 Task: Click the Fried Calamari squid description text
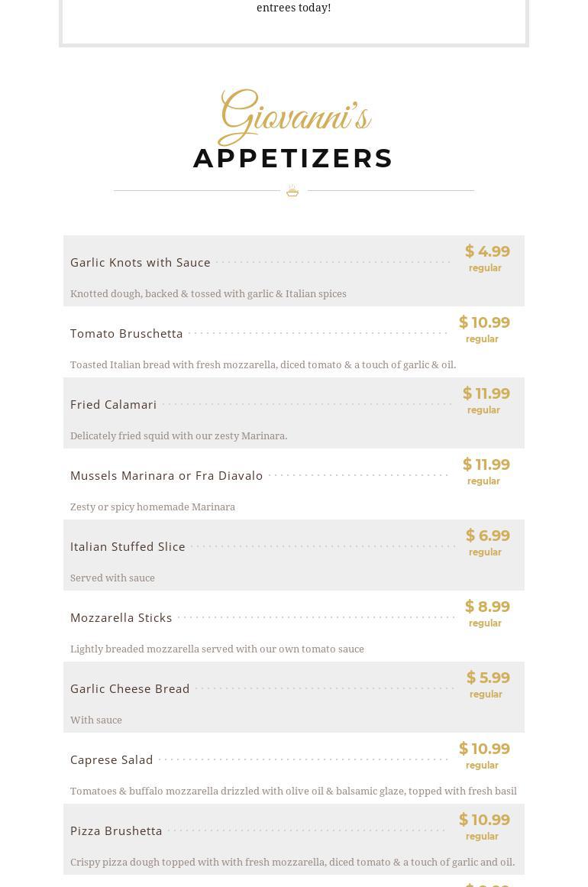(x=179, y=435)
